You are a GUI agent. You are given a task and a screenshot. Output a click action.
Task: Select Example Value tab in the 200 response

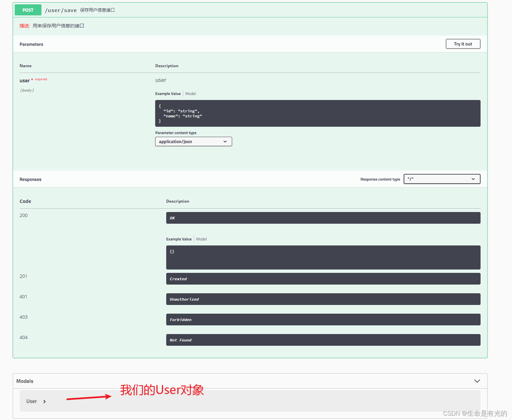(179, 239)
